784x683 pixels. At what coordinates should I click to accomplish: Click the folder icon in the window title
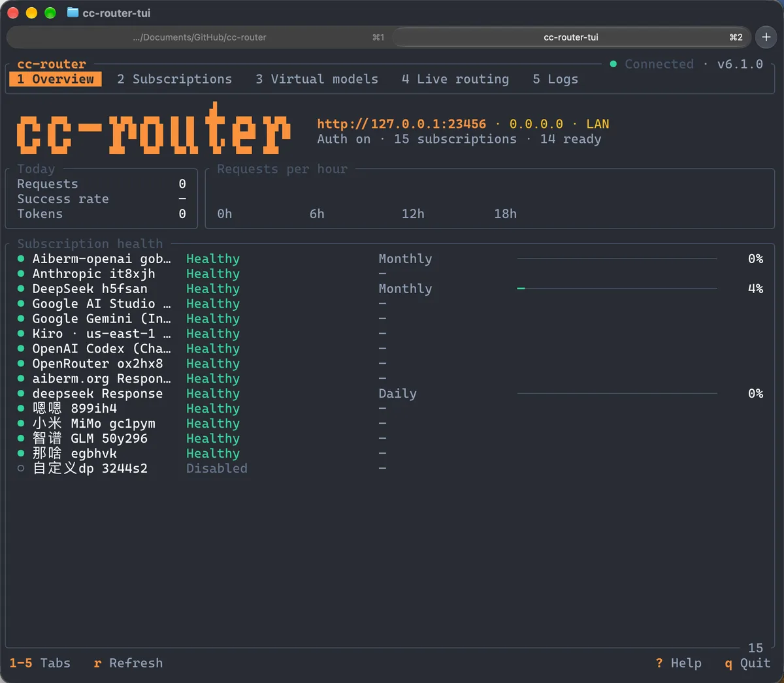point(73,12)
